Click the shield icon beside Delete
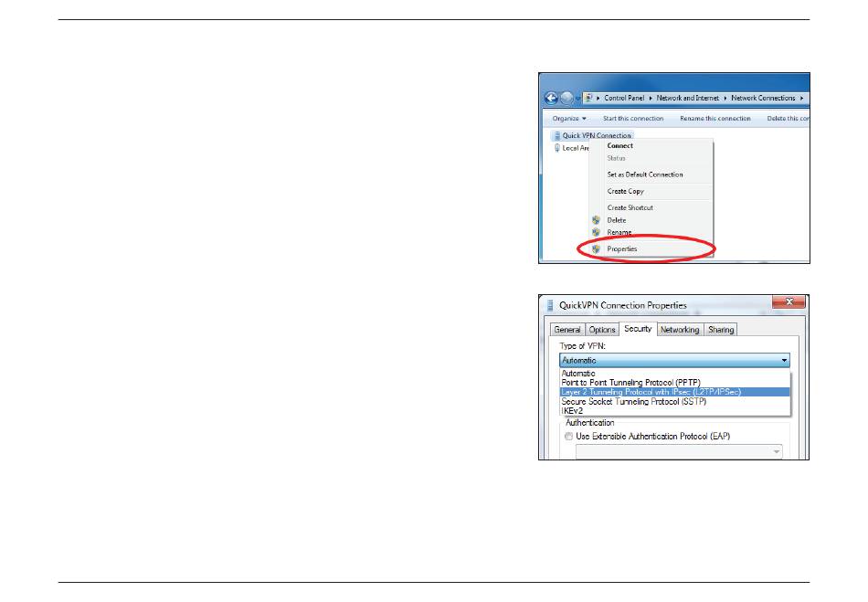The image size is (868, 602). pyautogui.click(x=596, y=220)
